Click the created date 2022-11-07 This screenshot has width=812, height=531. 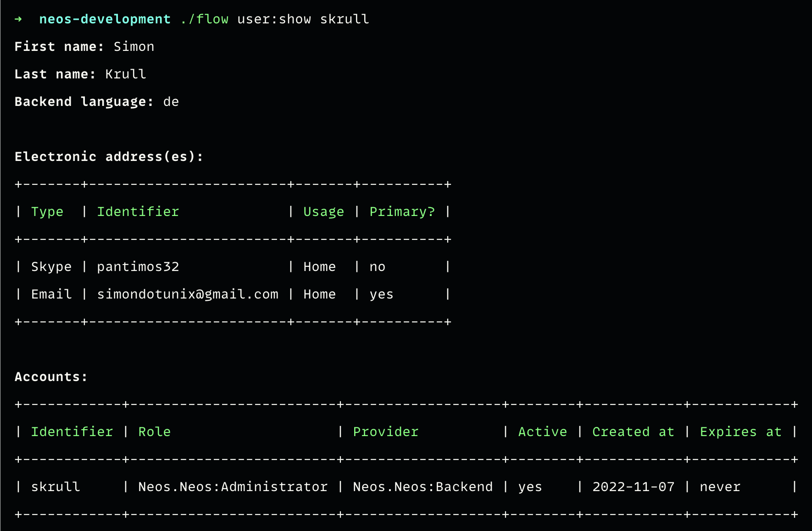(633, 487)
